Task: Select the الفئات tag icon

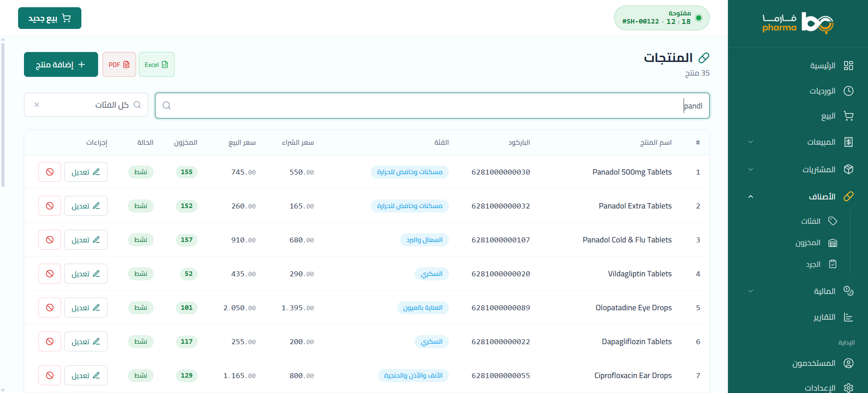Action: click(833, 221)
